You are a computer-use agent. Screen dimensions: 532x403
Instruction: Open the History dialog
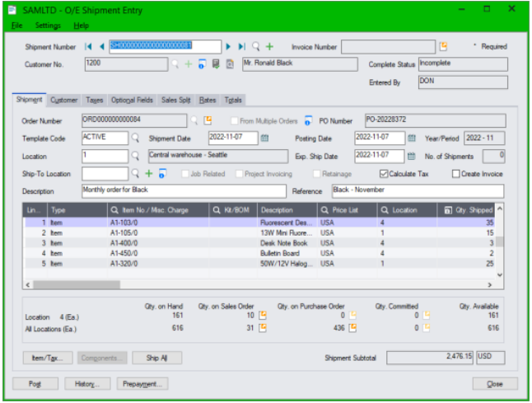pyautogui.click(x=87, y=384)
